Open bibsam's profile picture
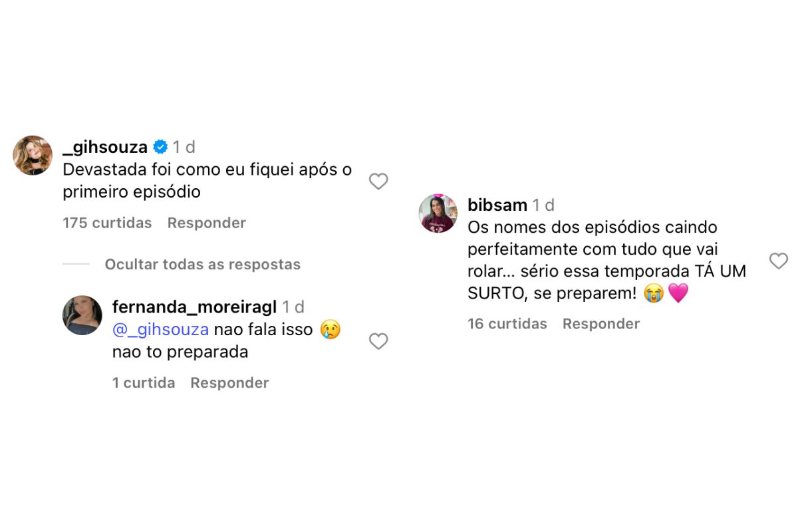Screen dimensions: 798x532 point(438,213)
